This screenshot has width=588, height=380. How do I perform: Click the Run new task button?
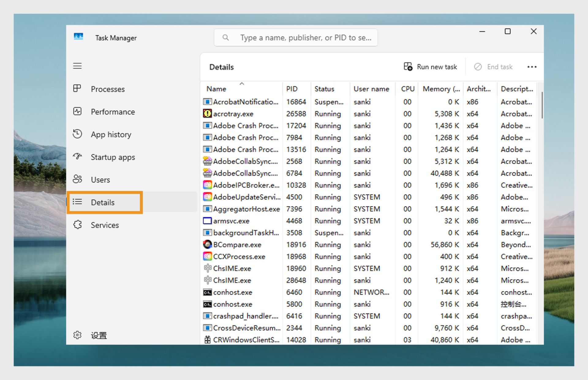430,67
